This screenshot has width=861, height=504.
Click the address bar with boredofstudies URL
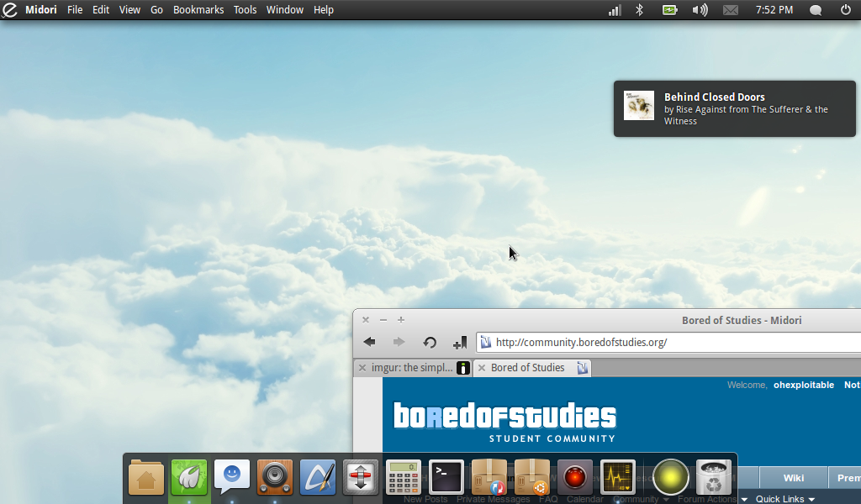(668, 342)
